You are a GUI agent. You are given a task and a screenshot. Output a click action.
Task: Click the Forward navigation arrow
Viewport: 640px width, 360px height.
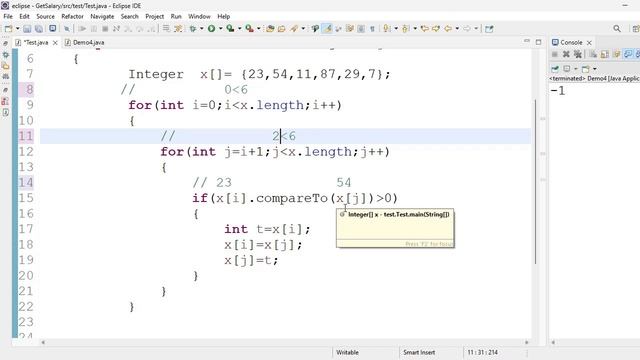(467, 29)
